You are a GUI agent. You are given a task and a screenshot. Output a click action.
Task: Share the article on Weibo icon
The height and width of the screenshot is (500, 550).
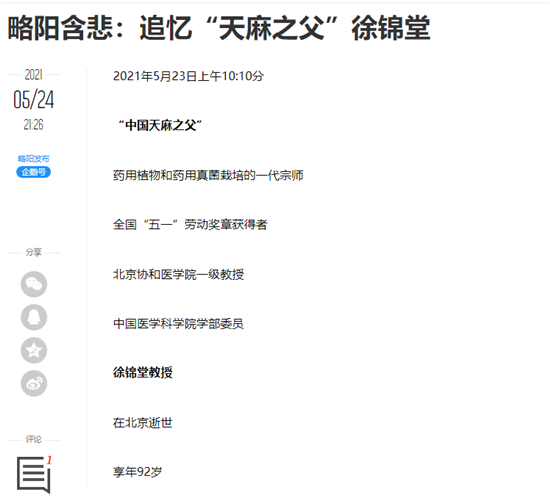tap(34, 383)
